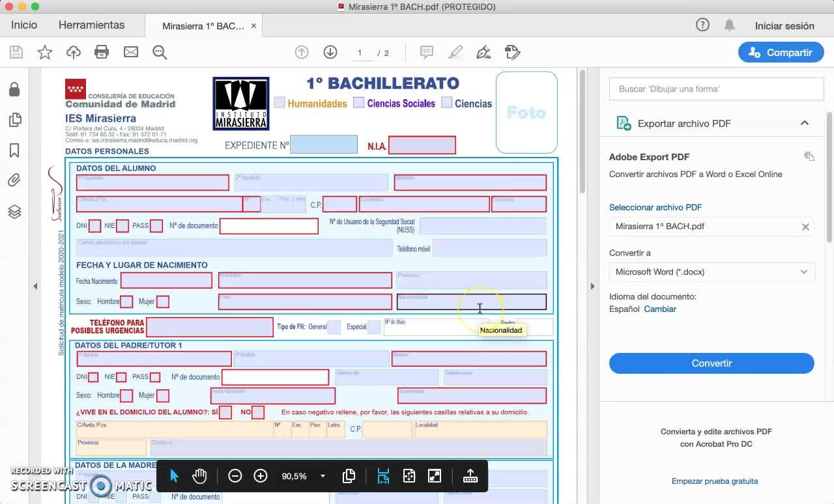
Task: Close the Mirasierra document tab
Action: click(253, 26)
